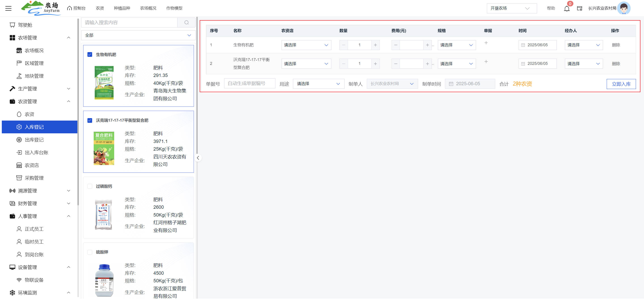Image resolution: width=644 pixels, height=302 pixels.
Task: Click the plus icon in 生物有机肥 单据 column
Action: tap(486, 43)
